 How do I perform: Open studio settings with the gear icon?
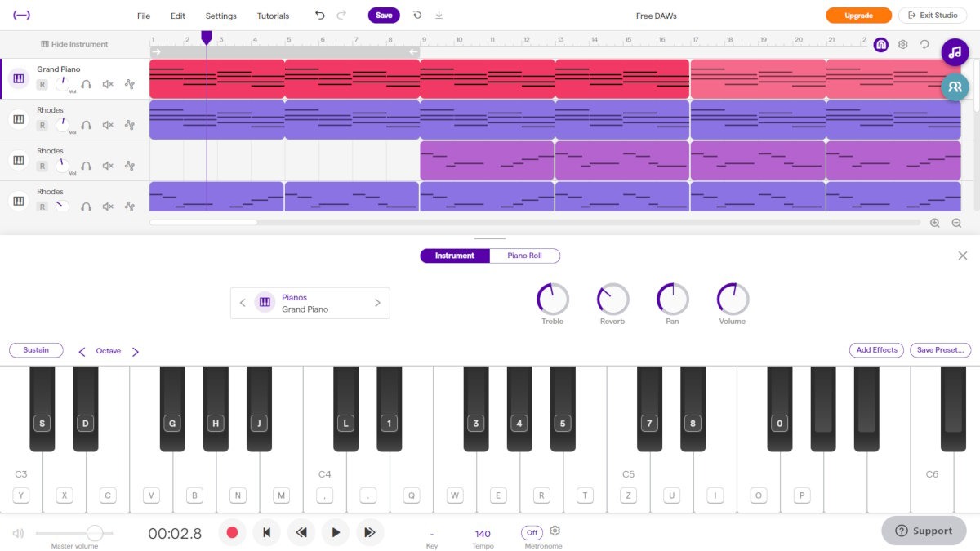click(902, 45)
